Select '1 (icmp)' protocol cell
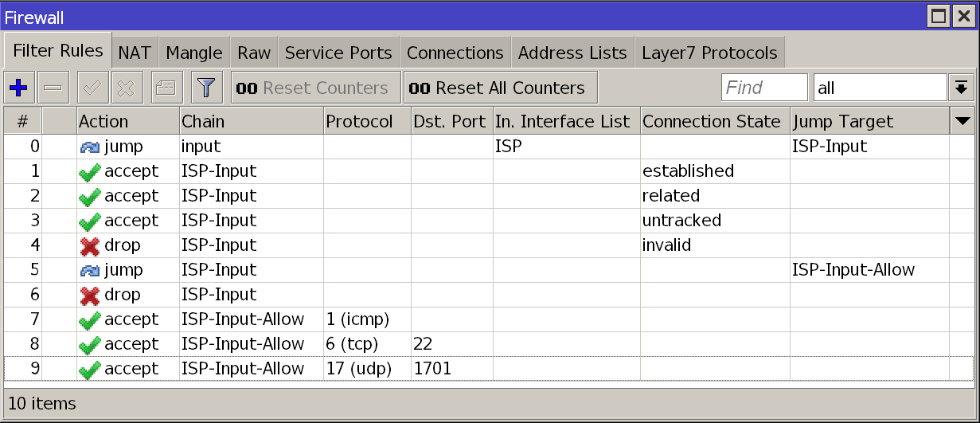This screenshot has width=980, height=423. click(x=367, y=319)
